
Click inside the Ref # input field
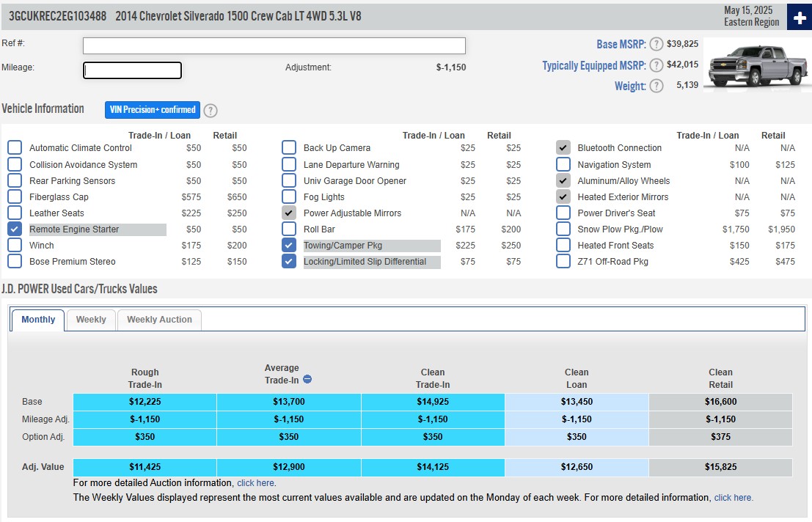pyautogui.click(x=274, y=45)
